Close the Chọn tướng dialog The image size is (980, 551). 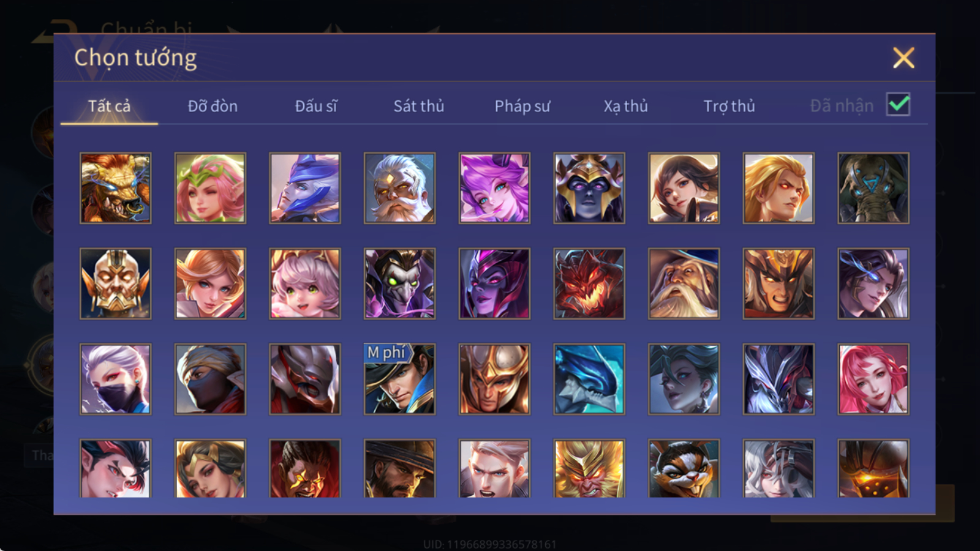(x=903, y=58)
